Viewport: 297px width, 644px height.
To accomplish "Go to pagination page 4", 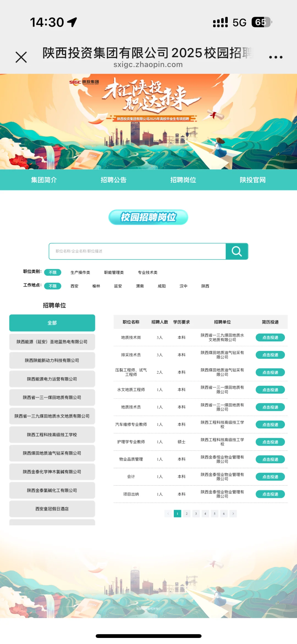I will tap(205, 514).
